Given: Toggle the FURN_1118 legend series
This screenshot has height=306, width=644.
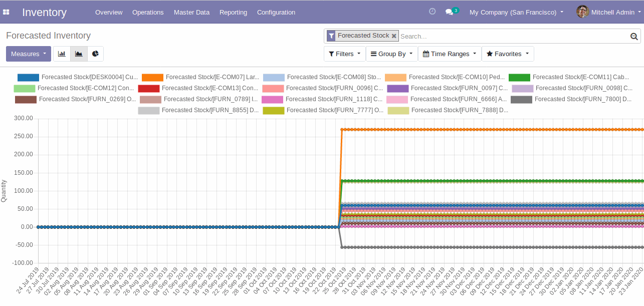Looking at the screenshot, I should [x=322, y=100].
